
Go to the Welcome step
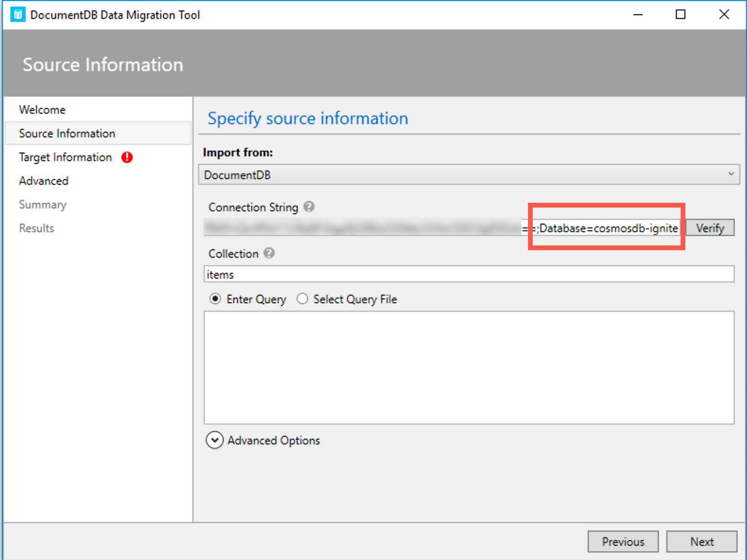point(42,109)
